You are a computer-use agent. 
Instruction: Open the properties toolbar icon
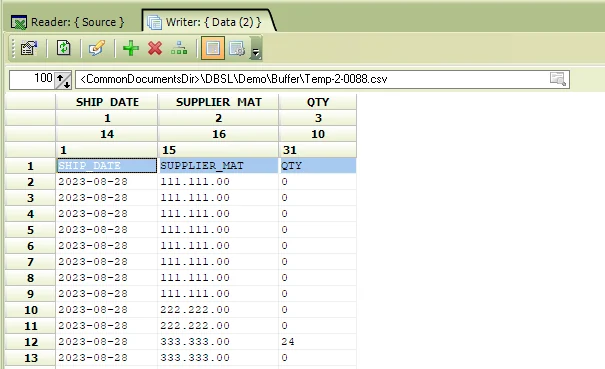(x=29, y=48)
